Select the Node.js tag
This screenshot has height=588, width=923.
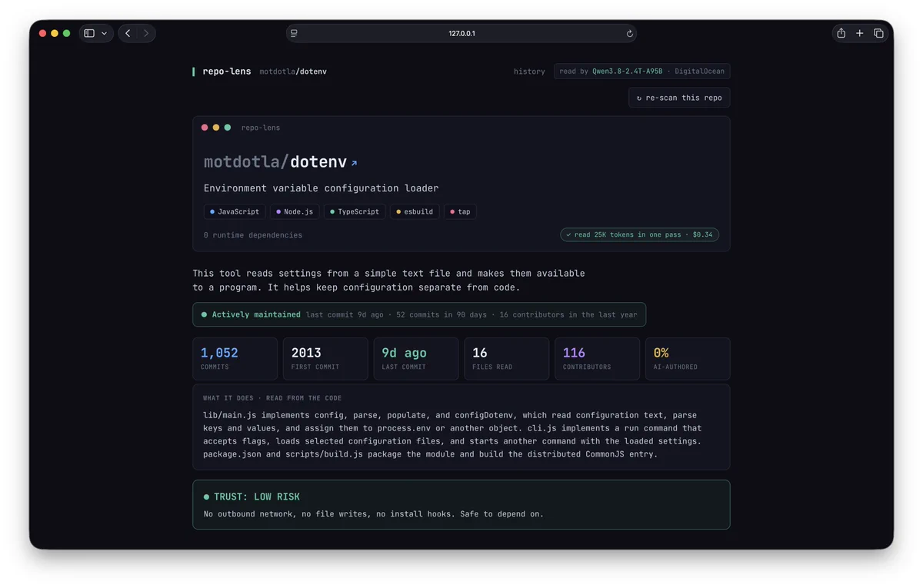coord(295,211)
